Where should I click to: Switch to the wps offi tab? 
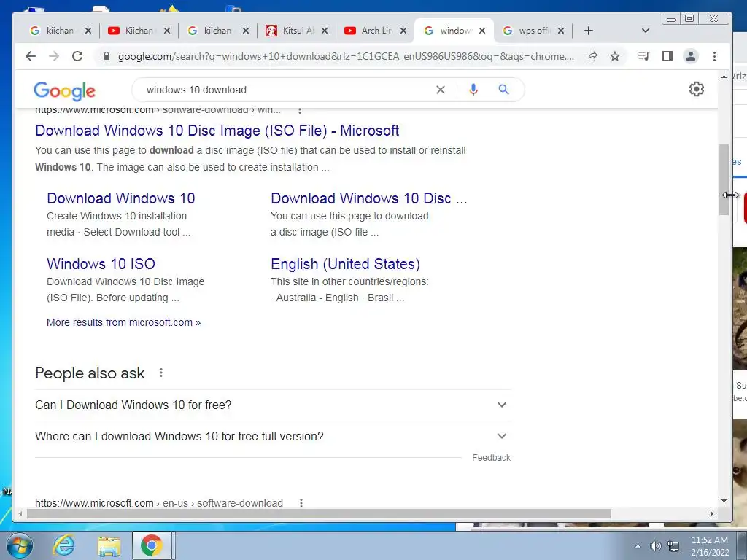coord(533,31)
